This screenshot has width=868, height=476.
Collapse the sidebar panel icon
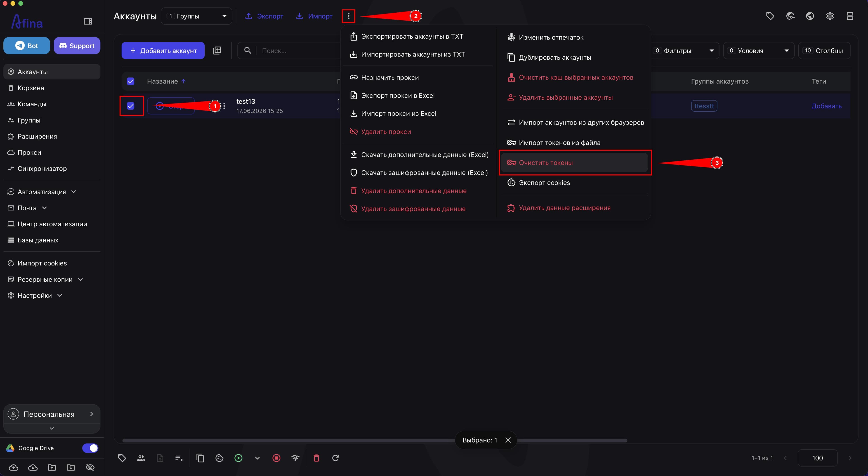point(88,21)
